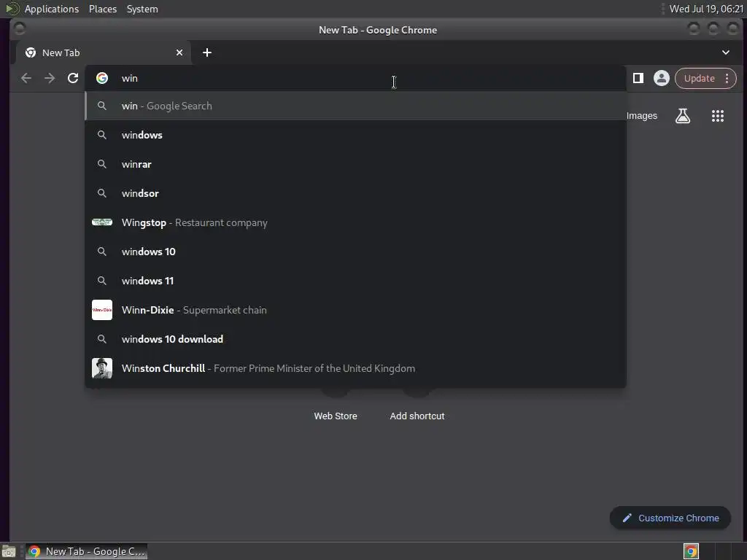Select Winn-Dixie Supermarket chain suggestion
This screenshot has width=747, height=560.
pos(355,309)
